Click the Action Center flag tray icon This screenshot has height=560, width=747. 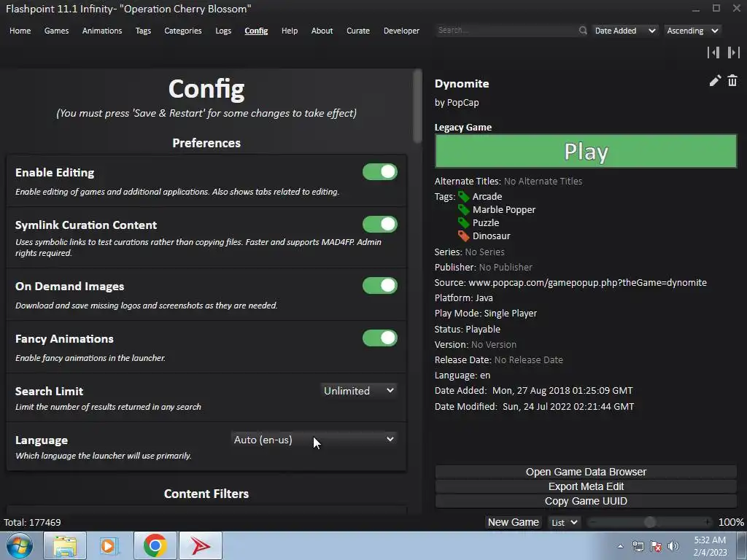pos(656,546)
